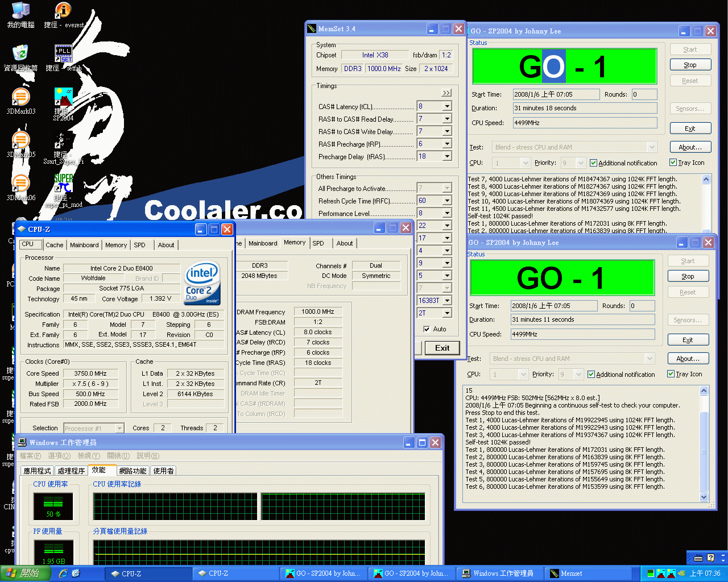The height and width of the screenshot is (582, 728).
Task: Click Stop in upper SP2004 window
Action: click(x=690, y=65)
